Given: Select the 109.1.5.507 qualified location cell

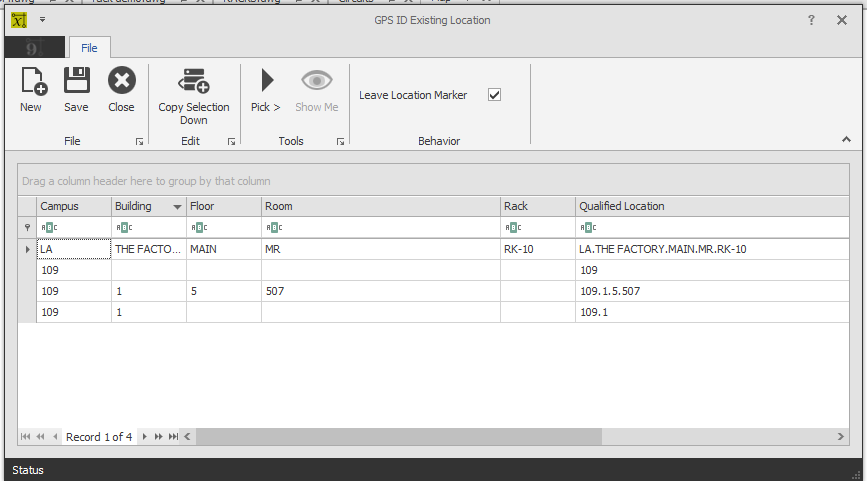Looking at the screenshot, I should point(712,291).
